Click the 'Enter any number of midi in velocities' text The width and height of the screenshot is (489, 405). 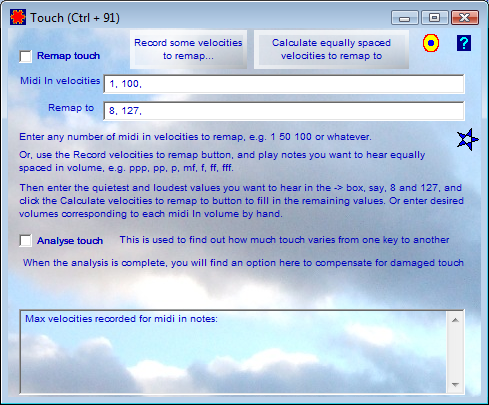pyautogui.click(x=195, y=137)
